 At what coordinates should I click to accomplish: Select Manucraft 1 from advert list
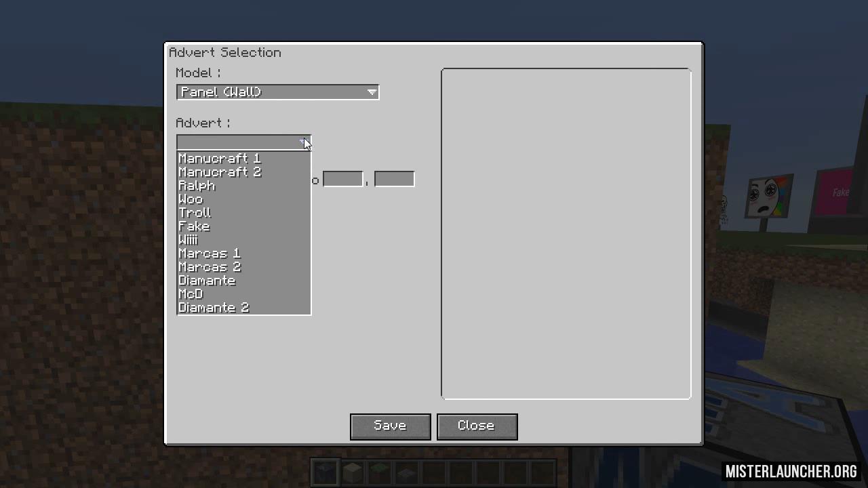coord(243,159)
